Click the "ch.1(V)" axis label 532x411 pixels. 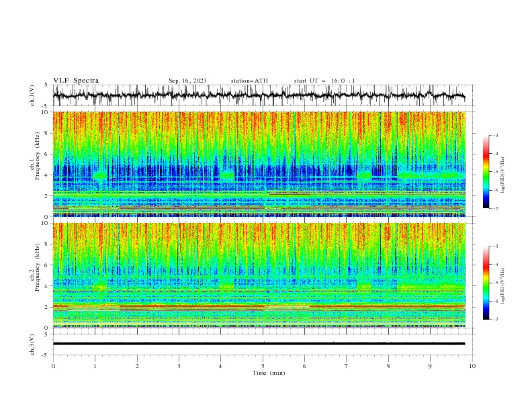click(x=32, y=95)
